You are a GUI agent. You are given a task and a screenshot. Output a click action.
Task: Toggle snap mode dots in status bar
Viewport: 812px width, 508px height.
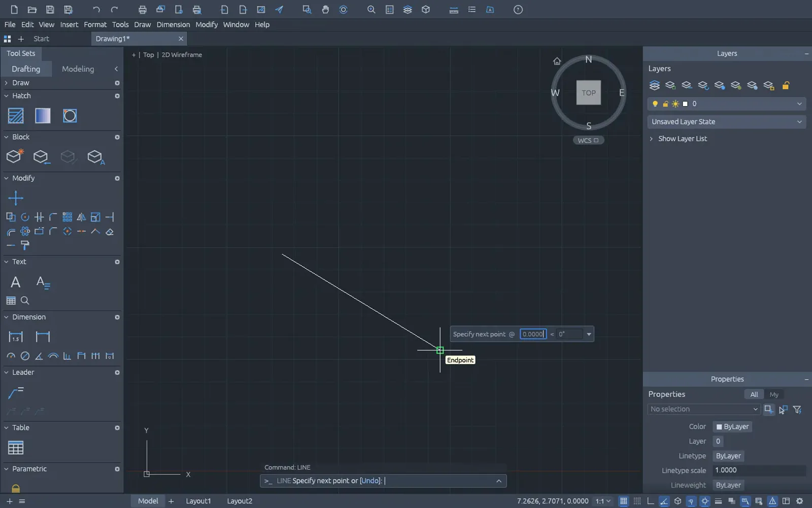(x=637, y=501)
